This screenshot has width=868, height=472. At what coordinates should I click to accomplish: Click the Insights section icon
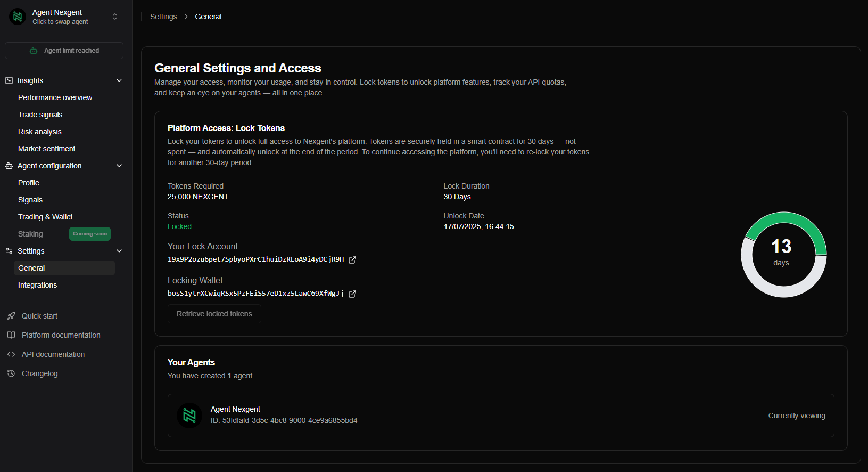9,80
